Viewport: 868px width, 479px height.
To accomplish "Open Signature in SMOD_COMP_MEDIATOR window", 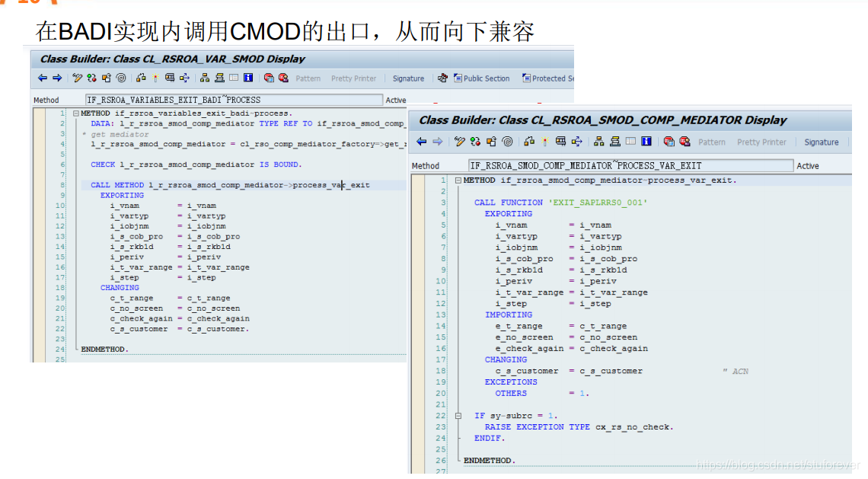I will pyautogui.click(x=822, y=142).
